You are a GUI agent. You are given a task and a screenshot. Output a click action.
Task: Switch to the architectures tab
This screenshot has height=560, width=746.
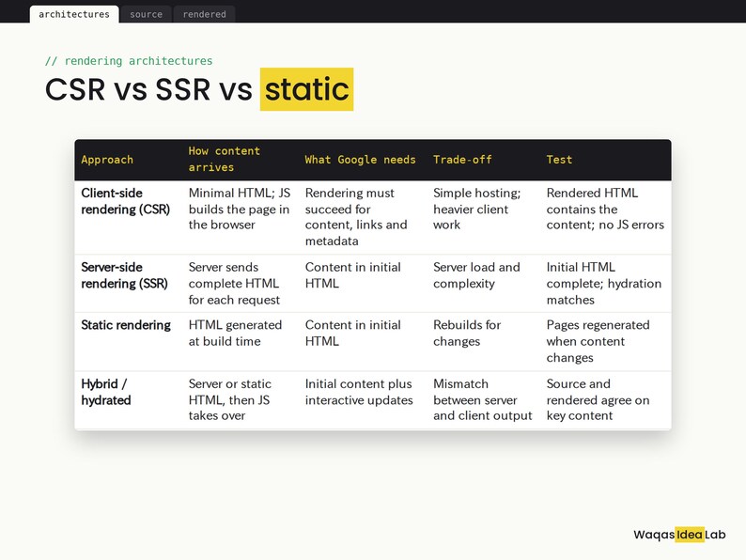coord(74,14)
